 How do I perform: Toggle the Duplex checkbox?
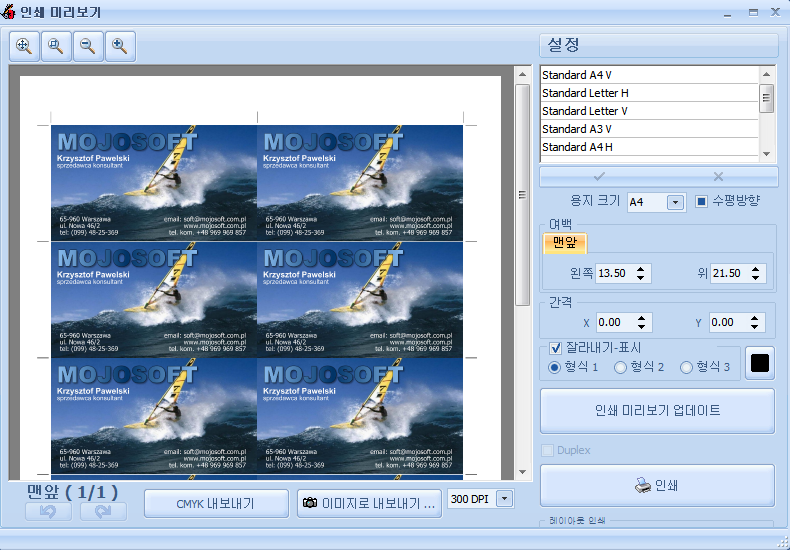pyautogui.click(x=547, y=450)
